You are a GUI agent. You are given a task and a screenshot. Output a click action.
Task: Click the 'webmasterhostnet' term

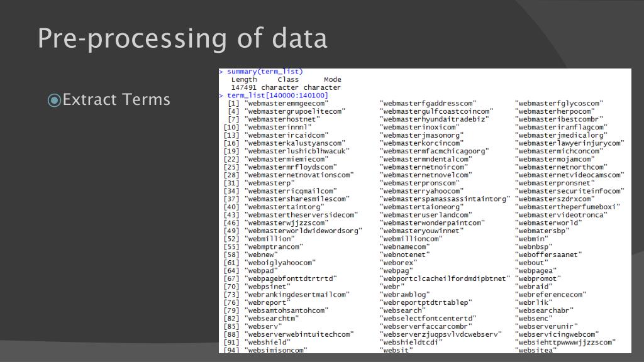pos(282,119)
